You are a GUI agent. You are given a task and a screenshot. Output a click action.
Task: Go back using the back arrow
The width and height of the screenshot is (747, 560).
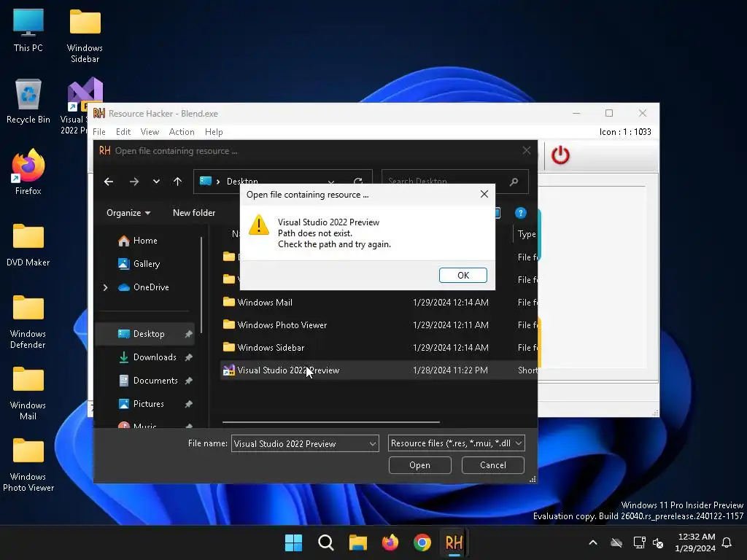tap(109, 182)
